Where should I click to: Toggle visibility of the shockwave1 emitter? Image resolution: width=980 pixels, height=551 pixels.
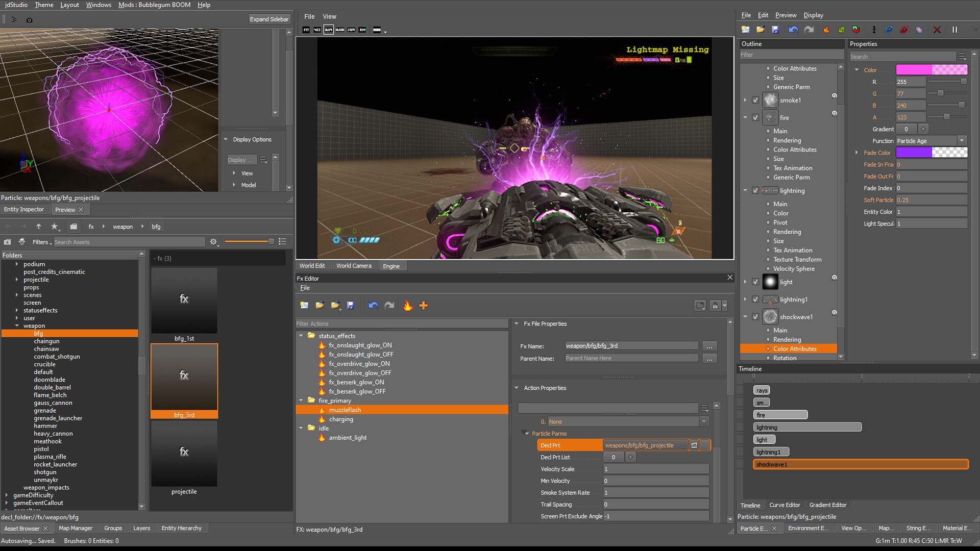756,316
